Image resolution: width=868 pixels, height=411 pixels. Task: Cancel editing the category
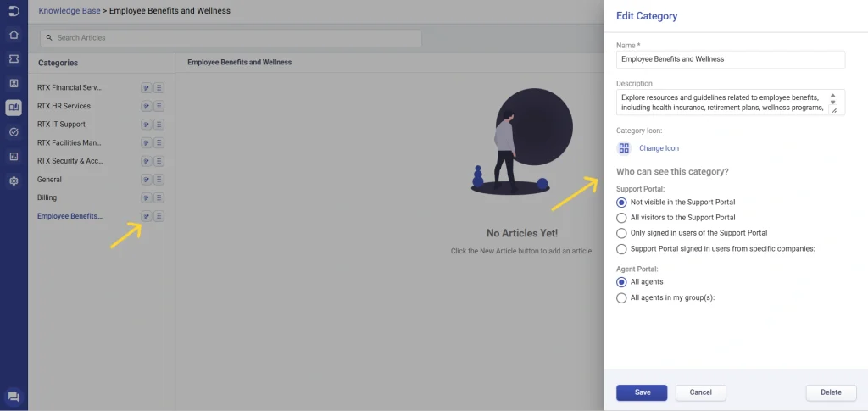pos(701,392)
